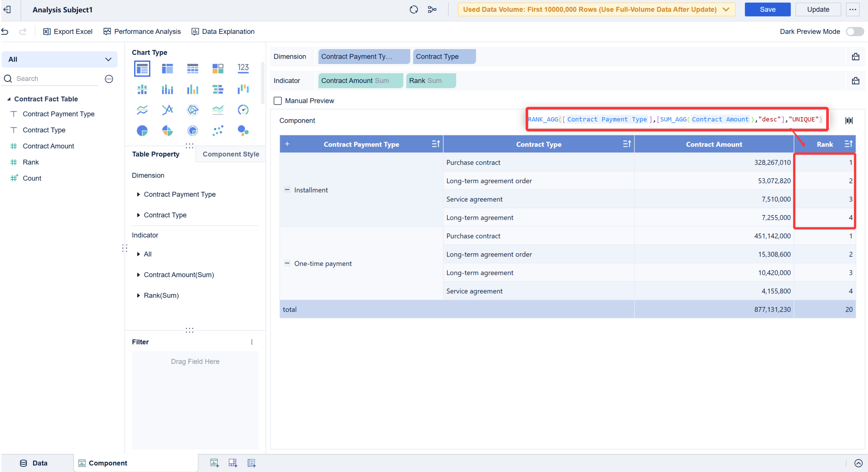Click the component display settings icon
Screen dimensions: 868x472
[x=849, y=121]
